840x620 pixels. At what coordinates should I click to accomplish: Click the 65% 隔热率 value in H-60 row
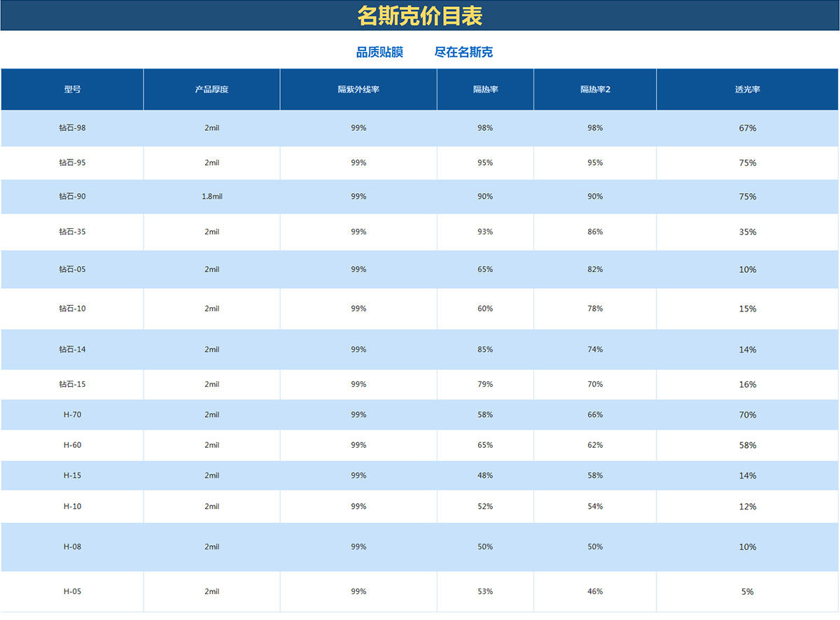[485, 445]
